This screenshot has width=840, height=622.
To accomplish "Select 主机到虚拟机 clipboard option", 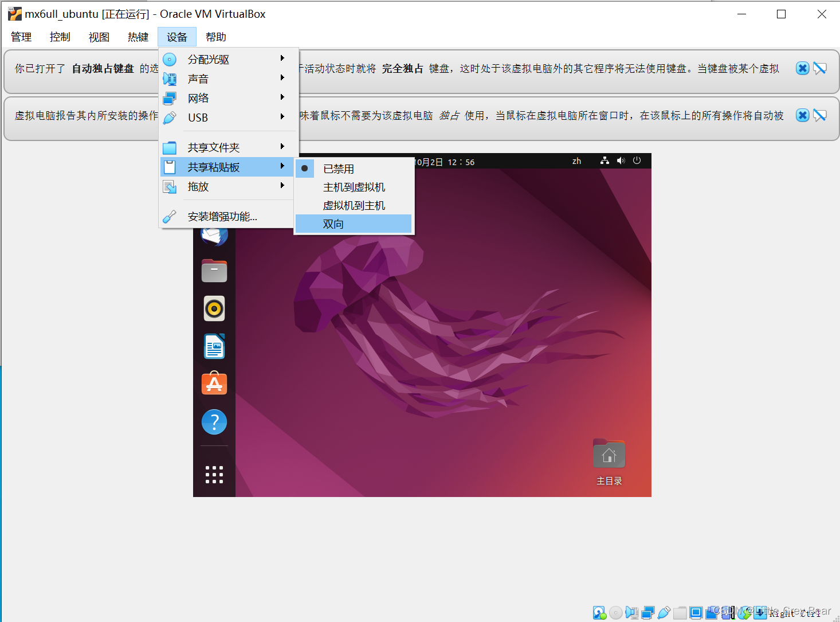I will point(354,187).
